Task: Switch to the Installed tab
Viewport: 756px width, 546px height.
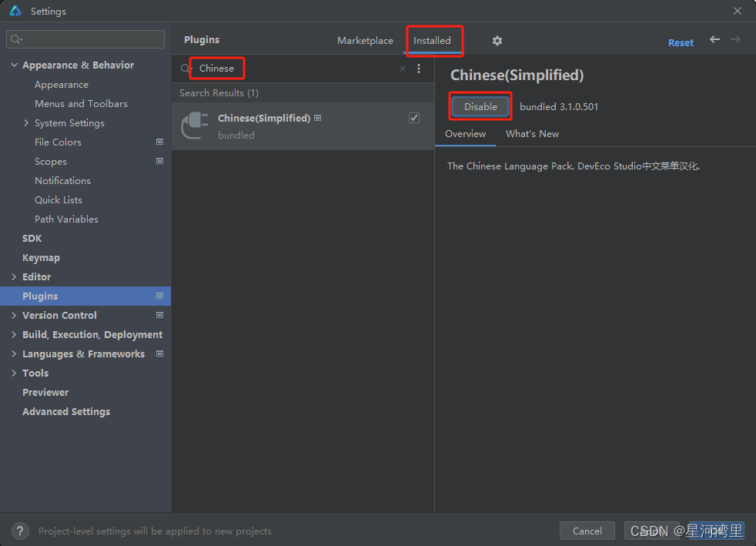Action: (x=432, y=41)
